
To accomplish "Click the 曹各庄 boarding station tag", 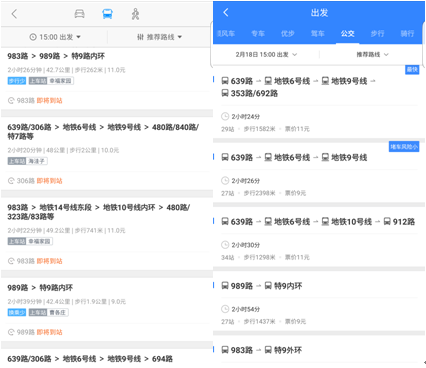I will pyautogui.click(x=49, y=312).
